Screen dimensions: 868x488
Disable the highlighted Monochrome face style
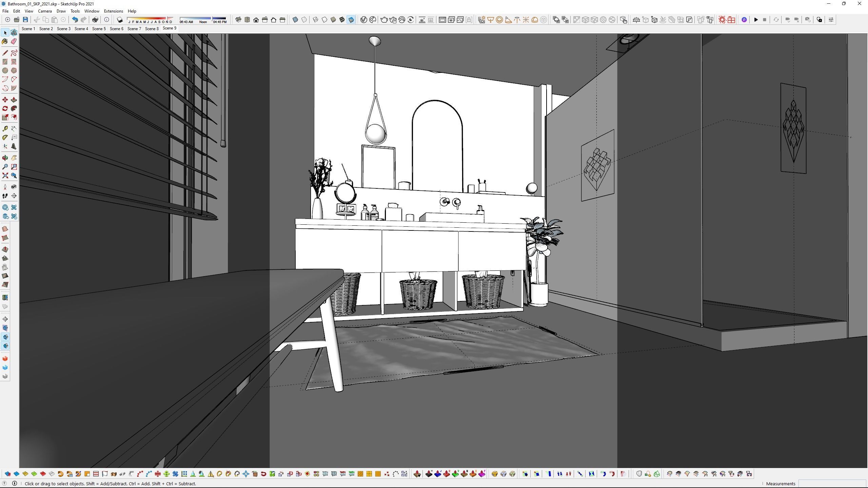click(351, 20)
